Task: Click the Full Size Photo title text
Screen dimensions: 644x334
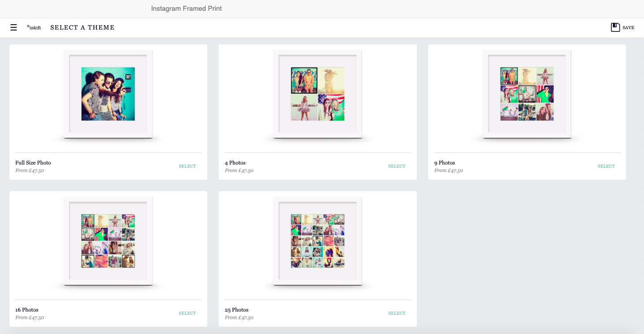Action: (33, 163)
